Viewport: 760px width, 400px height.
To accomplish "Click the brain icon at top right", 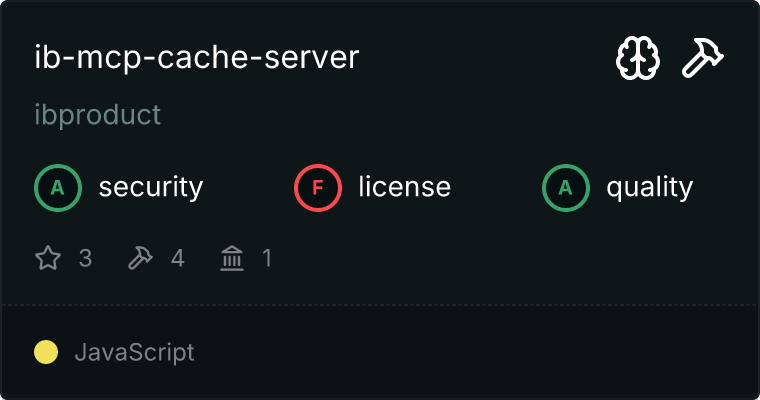I will tap(636, 60).
